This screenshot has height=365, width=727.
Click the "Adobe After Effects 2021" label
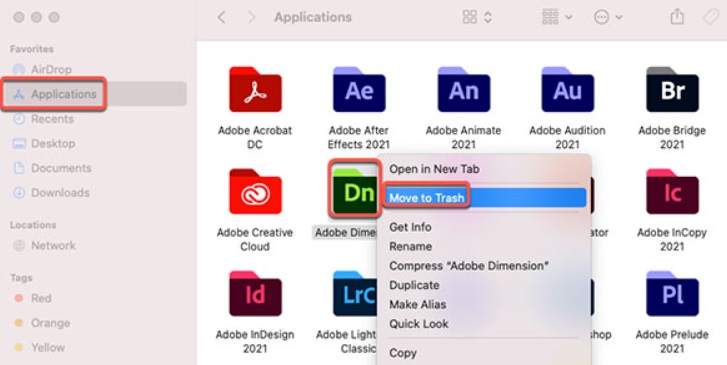tap(359, 138)
